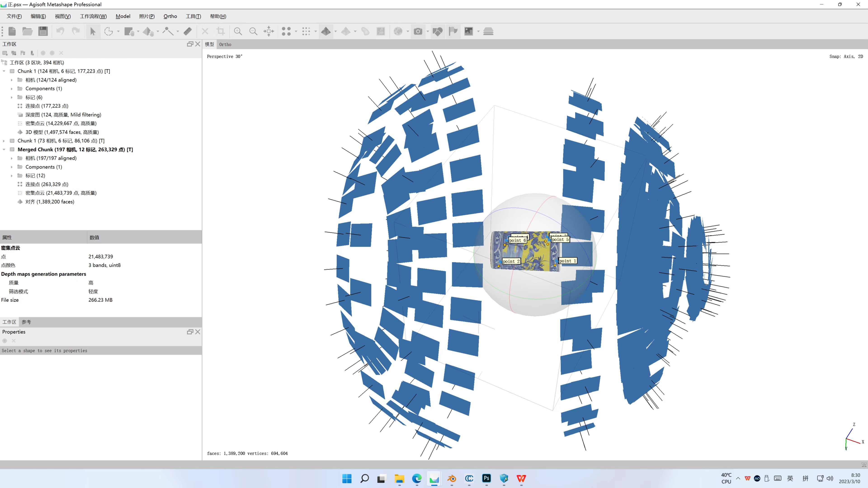Select 连接点 (263,329 点) item
The height and width of the screenshot is (488, 868).
pyautogui.click(x=47, y=184)
